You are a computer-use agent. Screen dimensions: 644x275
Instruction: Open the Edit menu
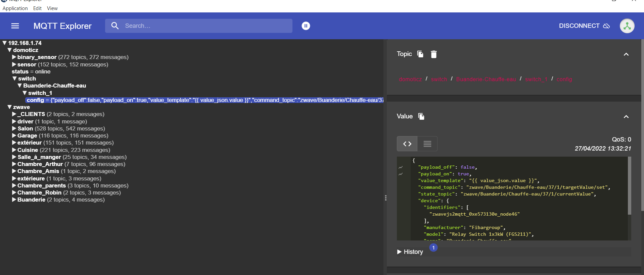37,8
